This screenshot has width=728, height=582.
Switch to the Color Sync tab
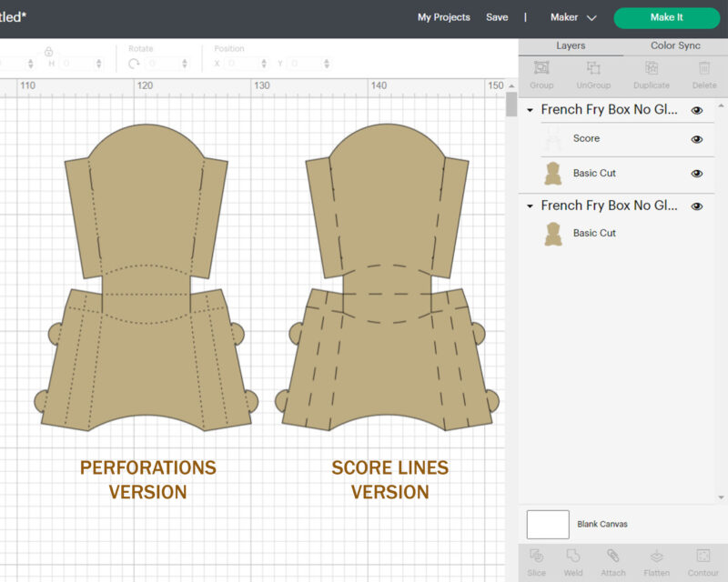(675, 45)
